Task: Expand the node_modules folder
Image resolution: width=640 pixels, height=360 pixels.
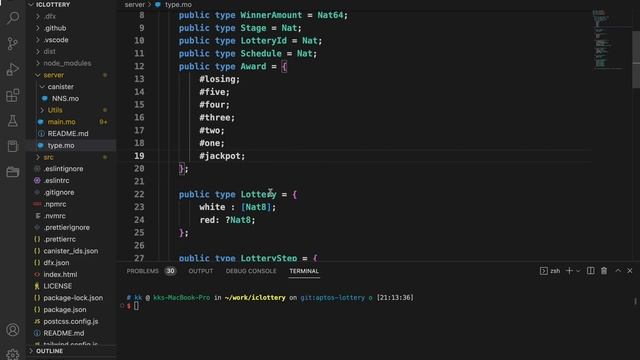Action: (38, 63)
